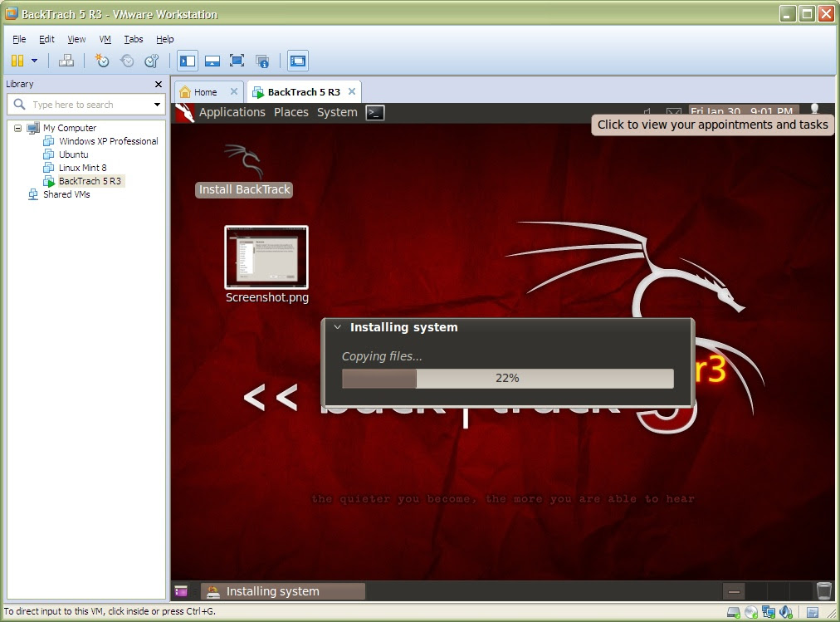Open the File menu

tap(19, 39)
